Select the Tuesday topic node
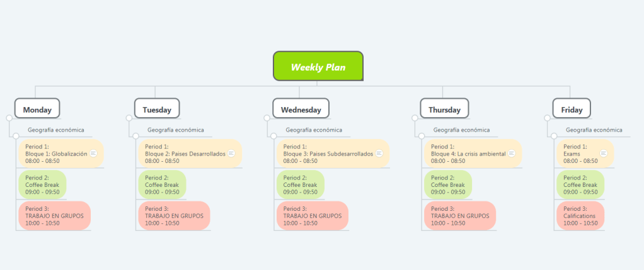The image size is (644, 270). pos(157,109)
